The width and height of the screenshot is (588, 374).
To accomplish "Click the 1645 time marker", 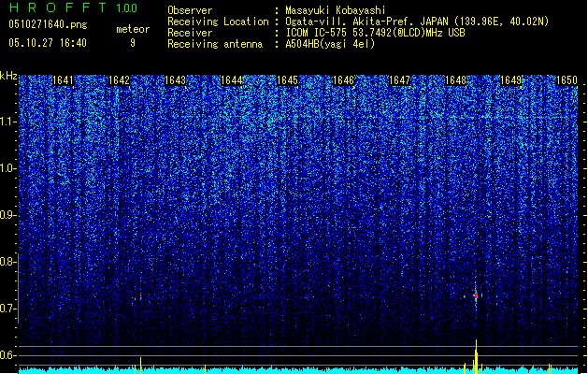I will 287,80.
